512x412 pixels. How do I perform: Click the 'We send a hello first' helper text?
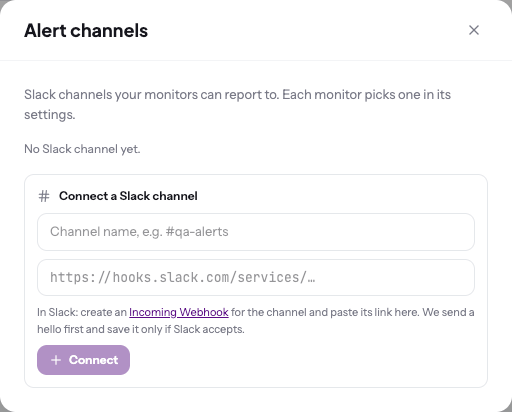point(256,321)
